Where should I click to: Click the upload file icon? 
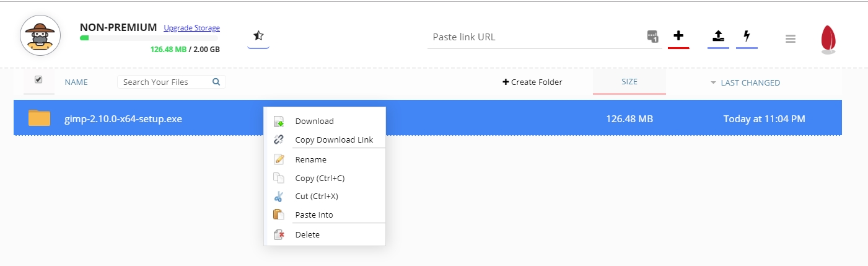[718, 36]
